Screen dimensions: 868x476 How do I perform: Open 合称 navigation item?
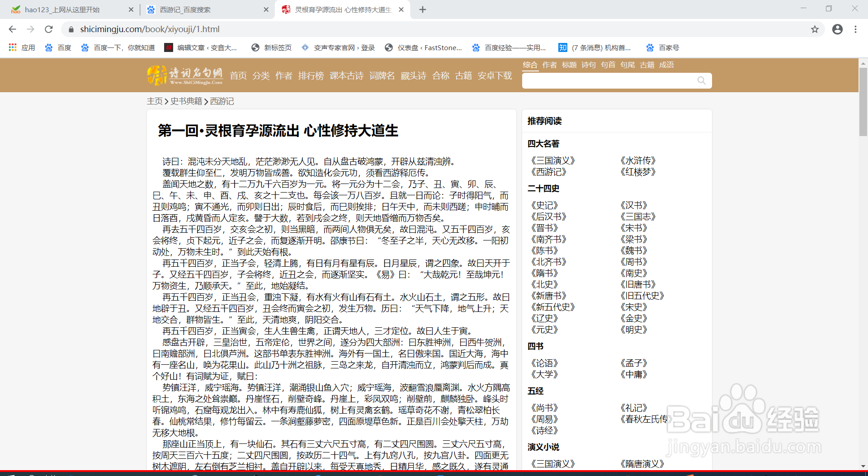tap(441, 75)
